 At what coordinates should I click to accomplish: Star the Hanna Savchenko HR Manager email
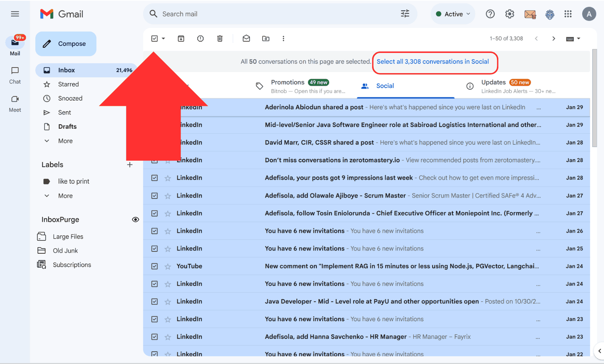coord(168,337)
